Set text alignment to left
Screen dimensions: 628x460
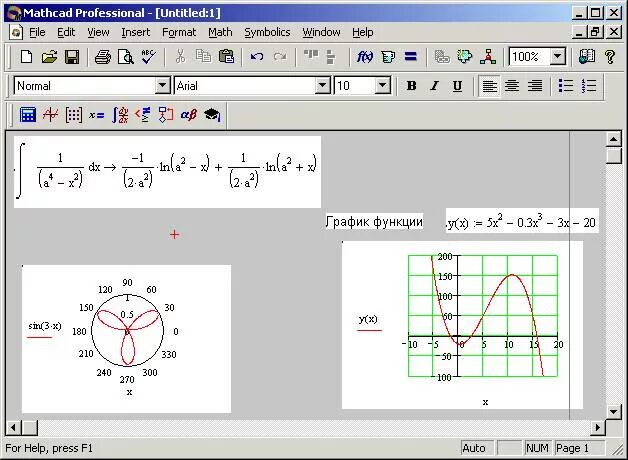489,86
